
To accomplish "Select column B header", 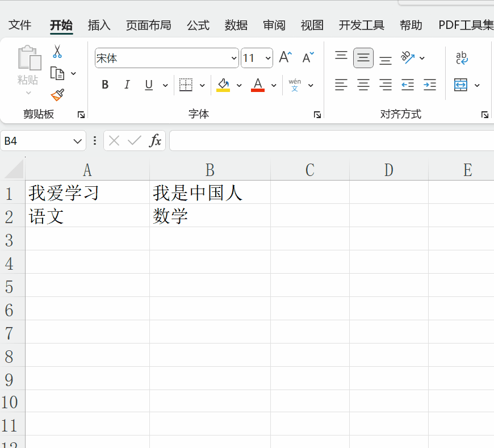I will [210, 170].
